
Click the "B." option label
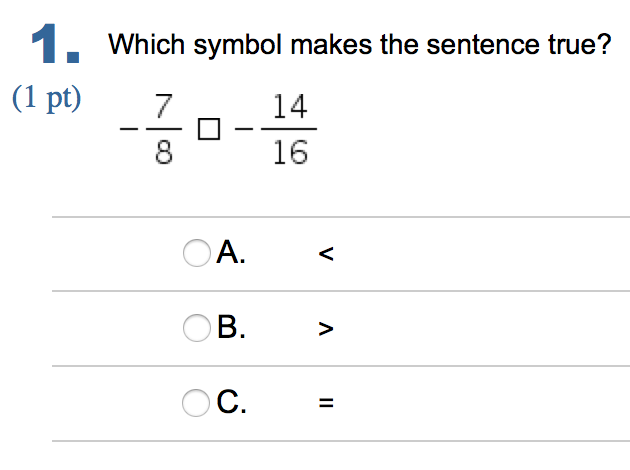tap(231, 328)
